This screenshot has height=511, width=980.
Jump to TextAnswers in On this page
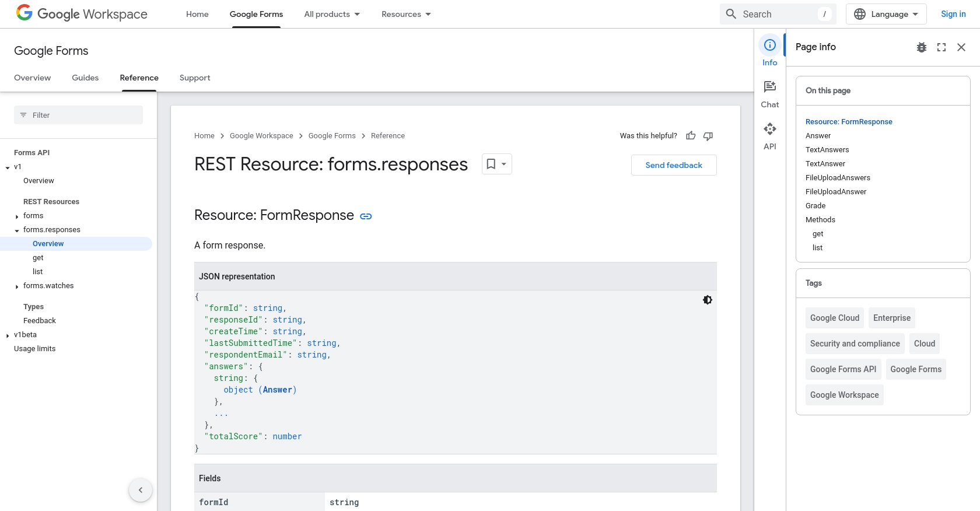827,150
